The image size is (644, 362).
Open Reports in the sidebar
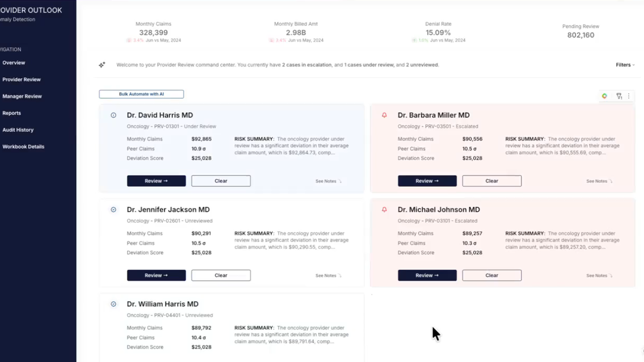point(12,113)
